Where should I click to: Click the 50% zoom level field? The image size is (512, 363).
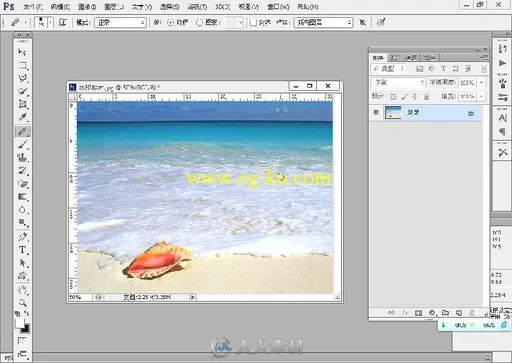[80, 297]
